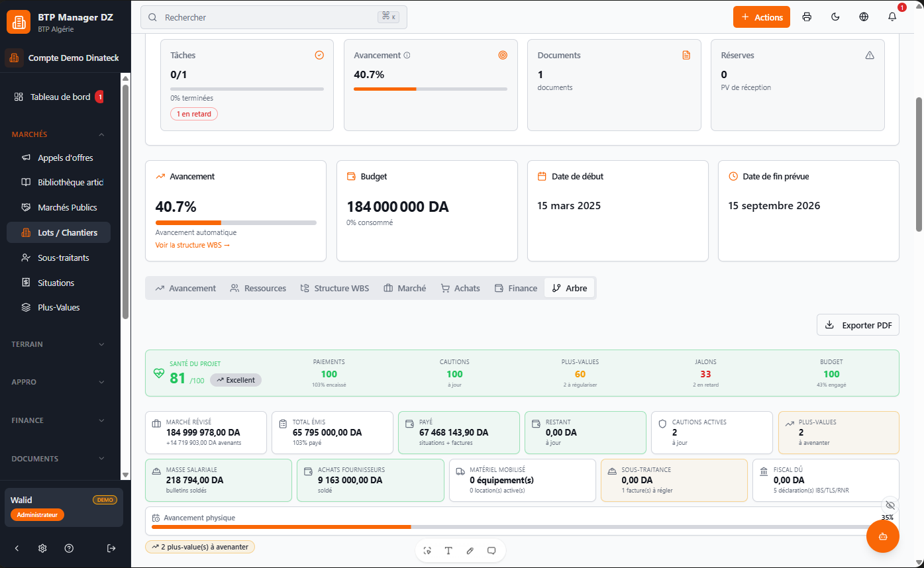Screen dimensions: 924x568
Task: Open the print icon in top bar
Action: [x=807, y=17]
